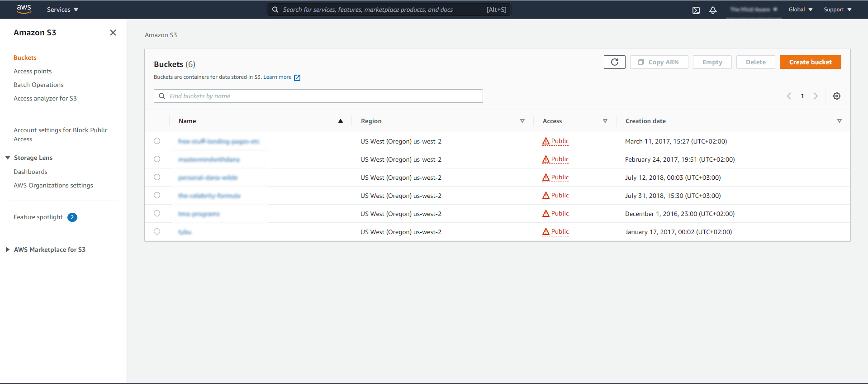Click the Copy ARN button

(x=659, y=62)
